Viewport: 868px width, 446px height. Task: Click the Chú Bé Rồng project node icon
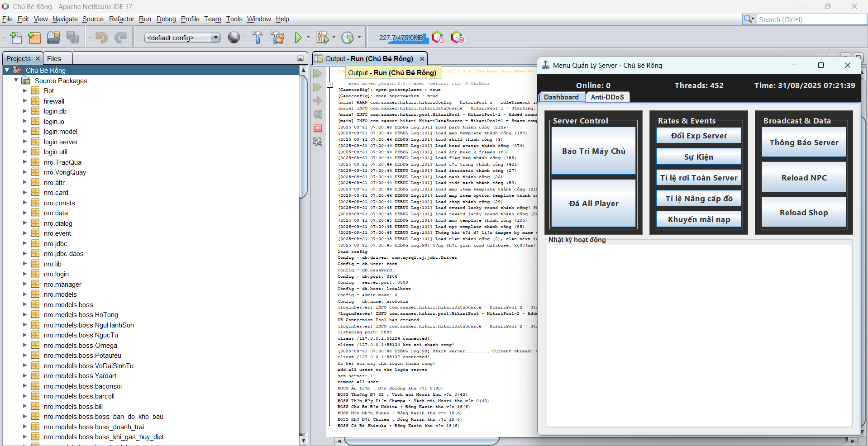pos(17,70)
